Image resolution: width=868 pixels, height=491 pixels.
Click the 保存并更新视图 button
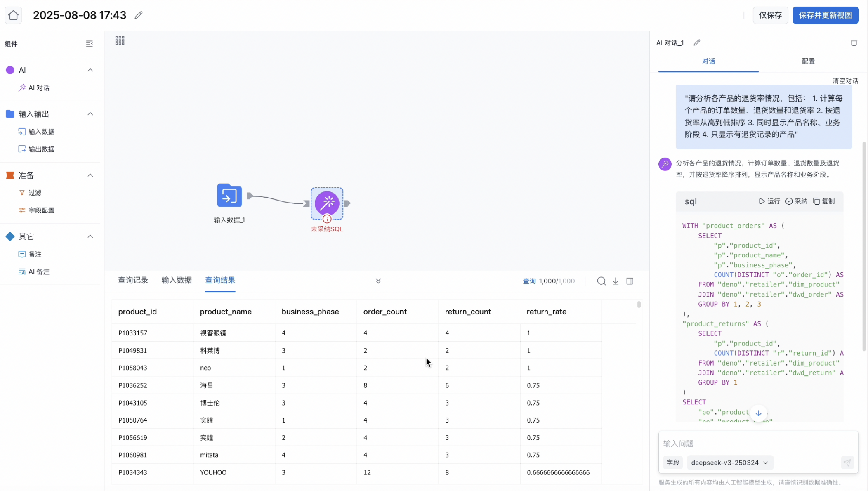(x=825, y=15)
